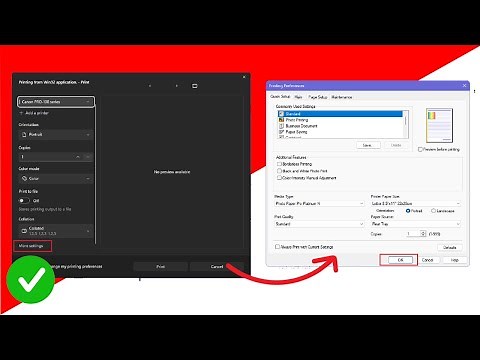Viewport: 480px width, 360px height.
Task: Click the Standard setting list icon
Action: tap(282, 114)
